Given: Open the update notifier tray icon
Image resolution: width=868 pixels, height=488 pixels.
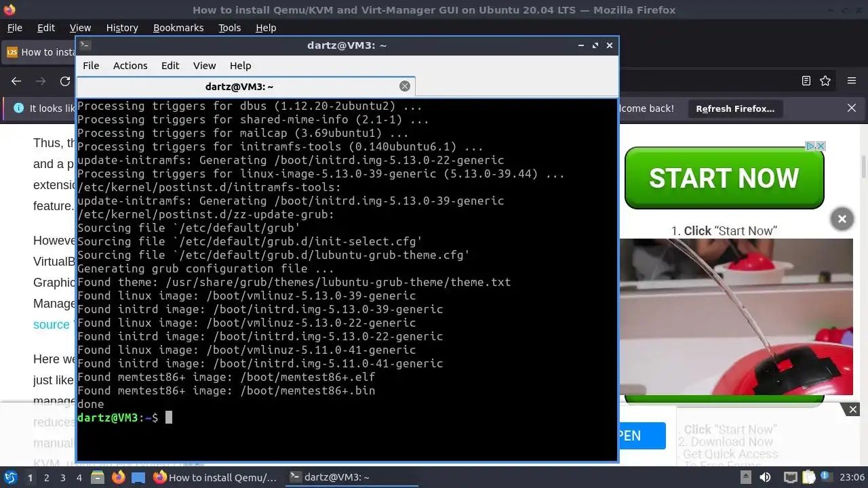Looking at the screenshot, I should [x=827, y=478].
